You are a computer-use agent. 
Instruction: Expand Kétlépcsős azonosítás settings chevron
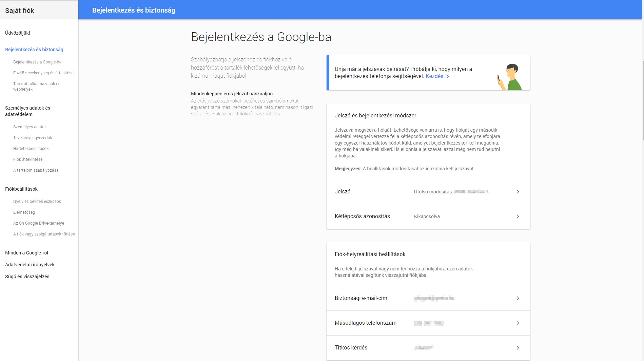[x=518, y=216]
